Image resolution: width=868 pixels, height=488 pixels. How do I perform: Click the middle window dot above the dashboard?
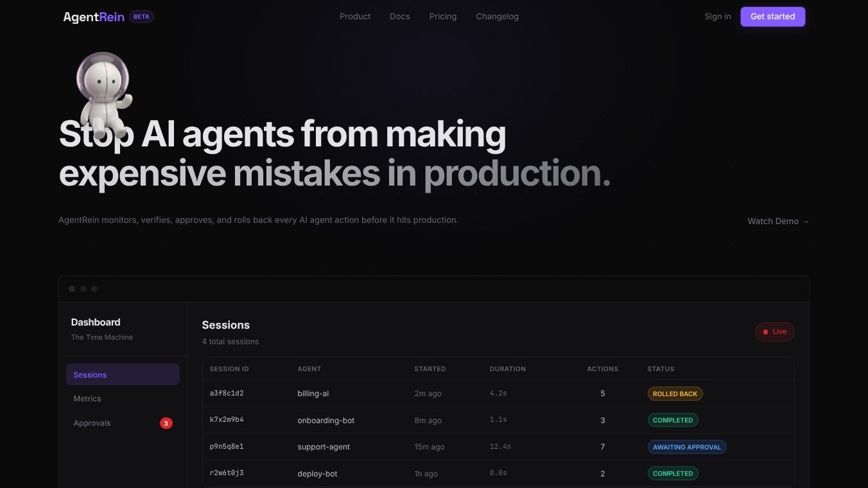pyautogui.click(x=83, y=288)
